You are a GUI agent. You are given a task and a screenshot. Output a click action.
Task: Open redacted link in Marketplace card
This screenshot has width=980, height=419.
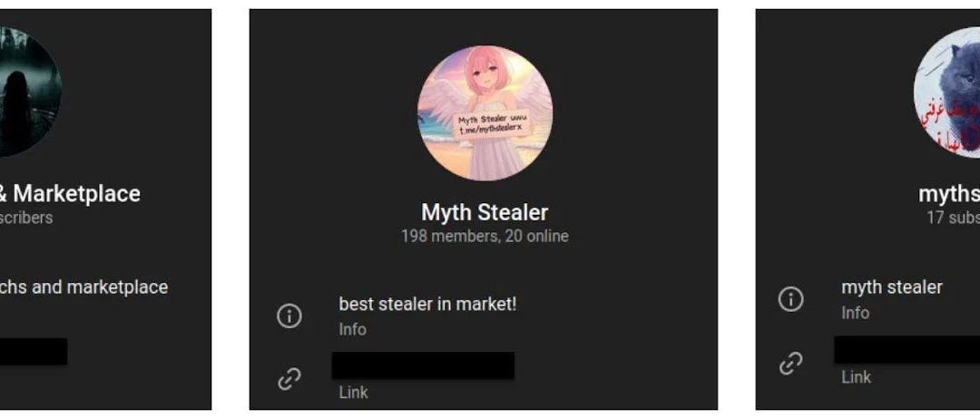coord(34,352)
